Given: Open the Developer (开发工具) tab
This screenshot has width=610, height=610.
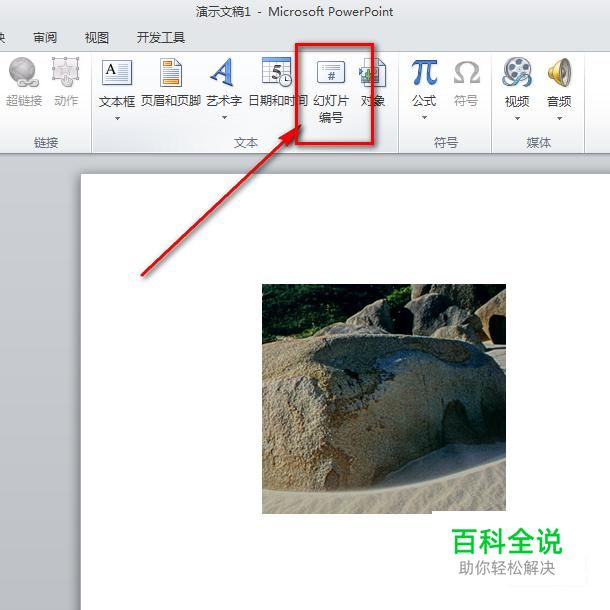Looking at the screenshot, I should click(160, 38).
